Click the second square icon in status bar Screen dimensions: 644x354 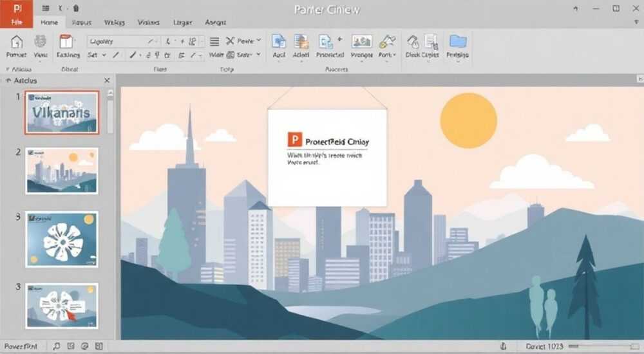pos(71,347)
